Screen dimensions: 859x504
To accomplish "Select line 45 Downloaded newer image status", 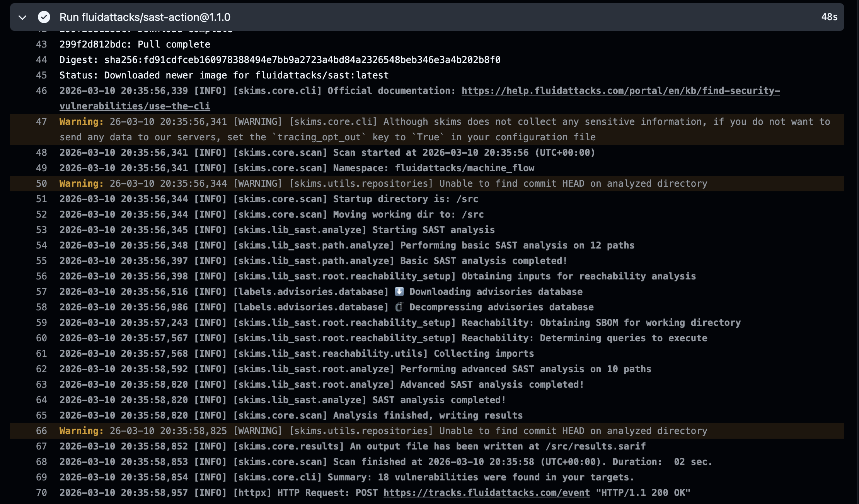I will (x=41, y=75).
